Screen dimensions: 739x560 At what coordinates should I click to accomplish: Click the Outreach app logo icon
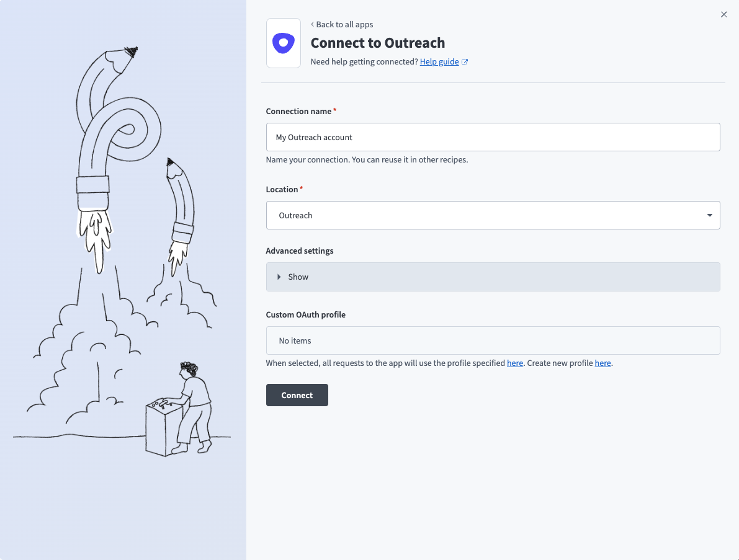pyautogui.click(x=283, y=43)
